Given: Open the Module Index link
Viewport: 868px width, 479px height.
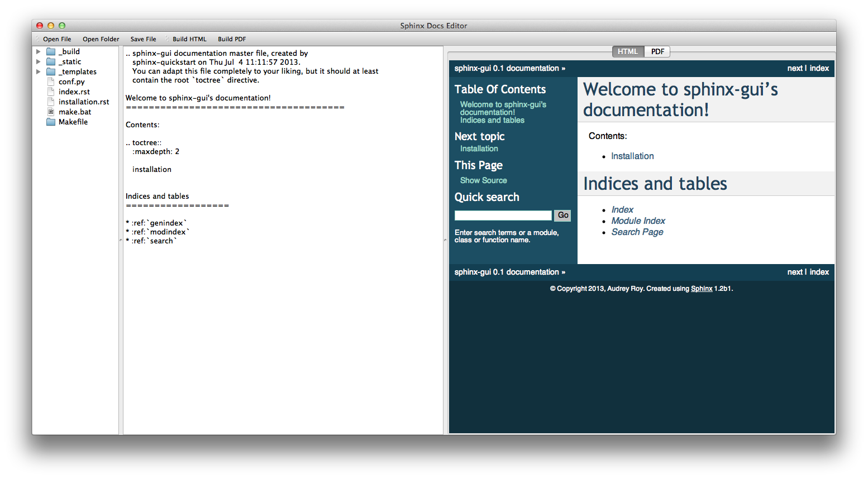Looking at the screenshot, I should [638, 221].
